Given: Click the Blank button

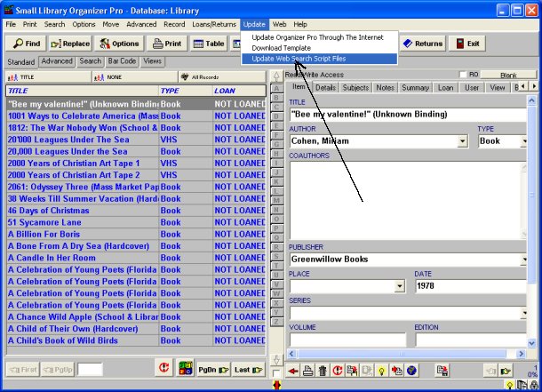Looking at the screenshot, I should pos(508,75).
